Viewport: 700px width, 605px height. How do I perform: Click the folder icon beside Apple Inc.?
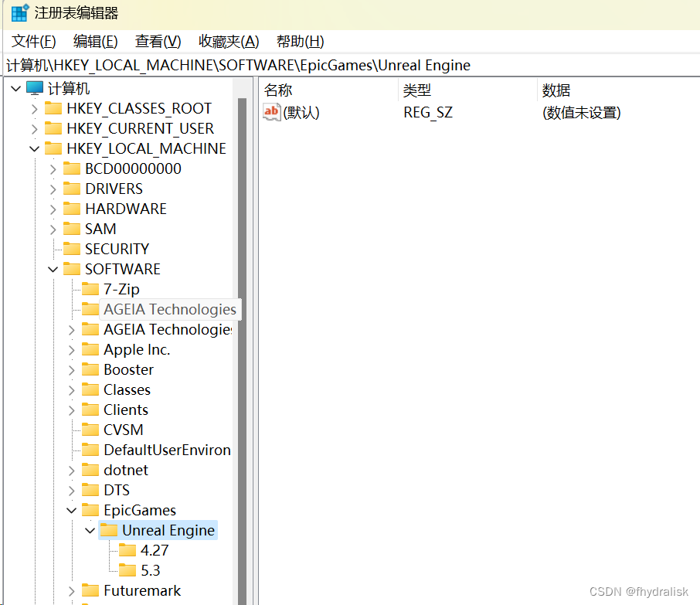(90, 349)
